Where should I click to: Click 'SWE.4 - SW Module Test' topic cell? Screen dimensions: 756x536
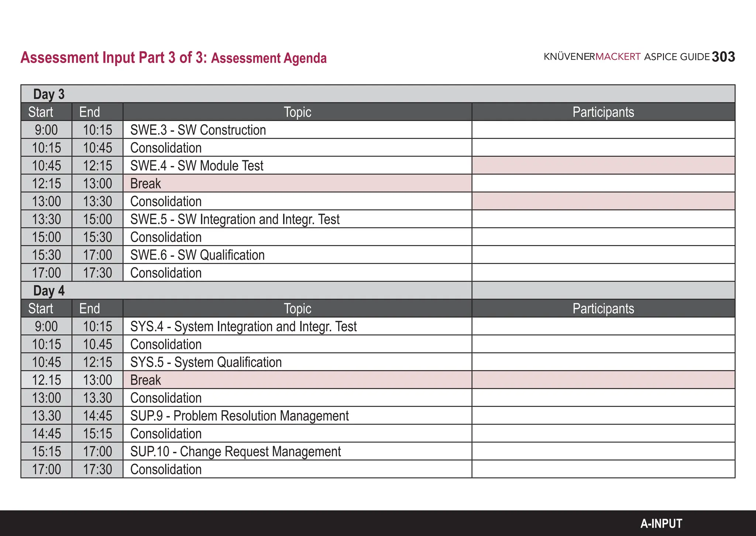pyautogui.click(x=298, y=166)
